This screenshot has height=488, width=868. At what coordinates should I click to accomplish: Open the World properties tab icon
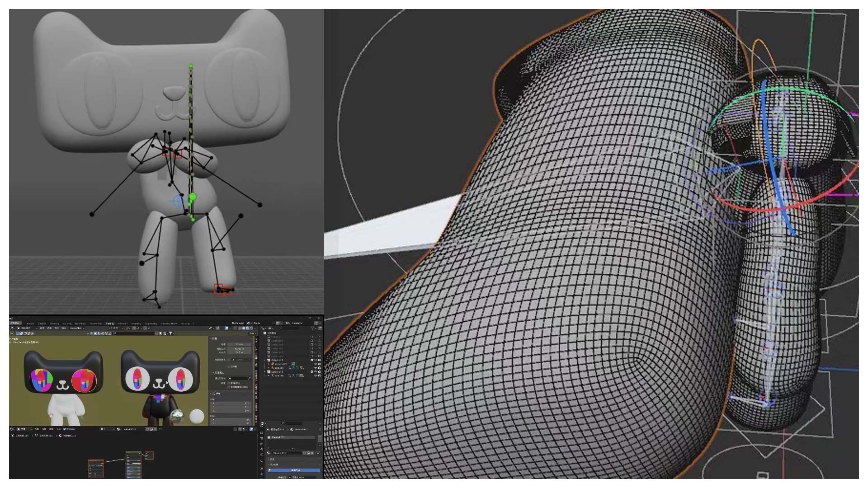tap(262, 454)
